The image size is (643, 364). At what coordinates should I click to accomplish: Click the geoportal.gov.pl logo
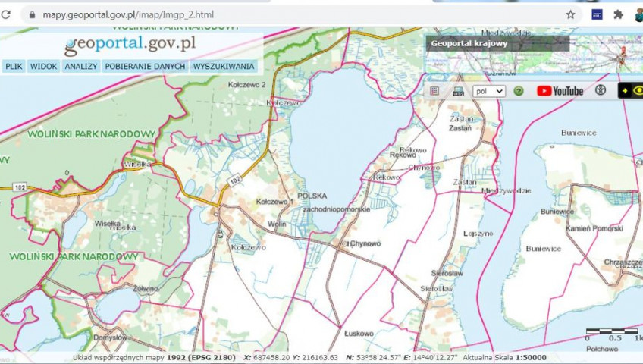[130, 44]
